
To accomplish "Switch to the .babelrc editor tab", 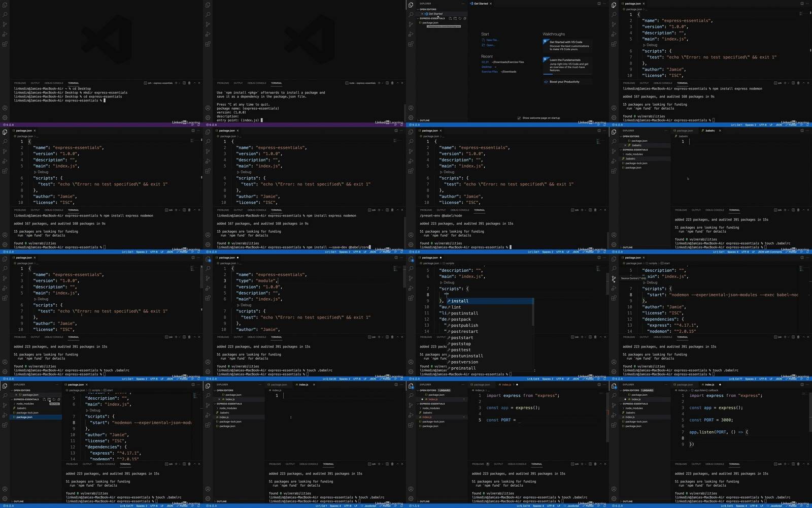I will coord(710,131).
